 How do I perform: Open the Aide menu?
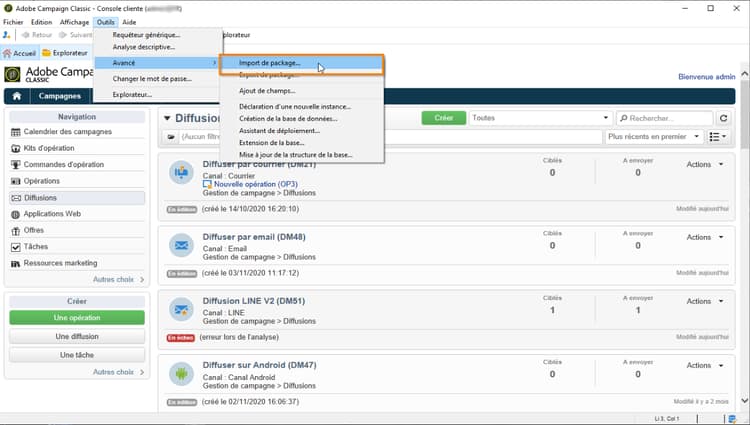[x=129, y=22]
